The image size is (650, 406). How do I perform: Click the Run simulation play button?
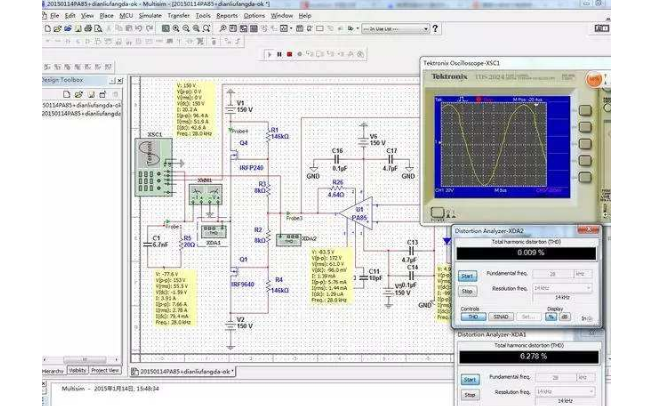coord(271,54)
